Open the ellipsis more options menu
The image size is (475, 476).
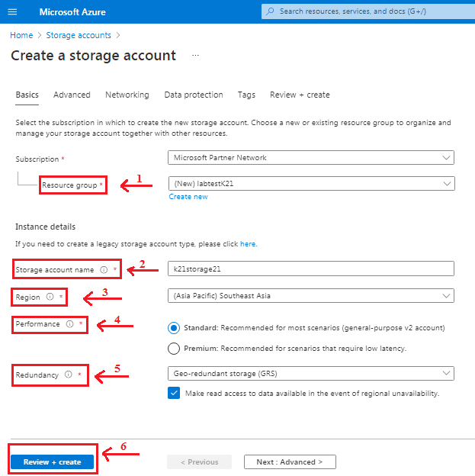[x=195, y=56]
